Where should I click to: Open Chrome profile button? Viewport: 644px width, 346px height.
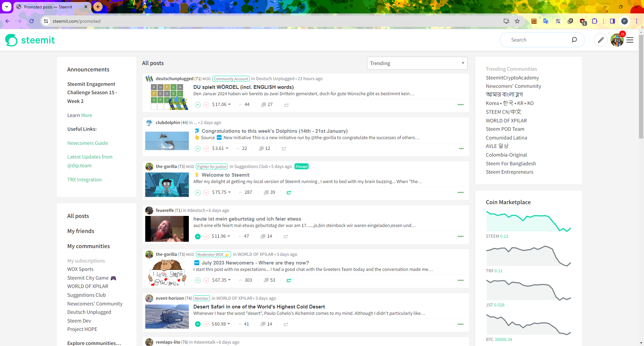624,21
